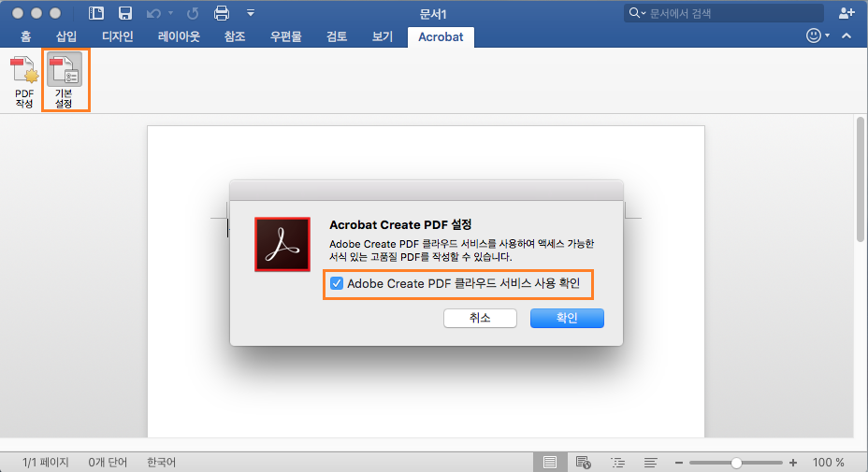Print the document using printer icon
The image size is (868, 472).
click(x=222, y=13)
